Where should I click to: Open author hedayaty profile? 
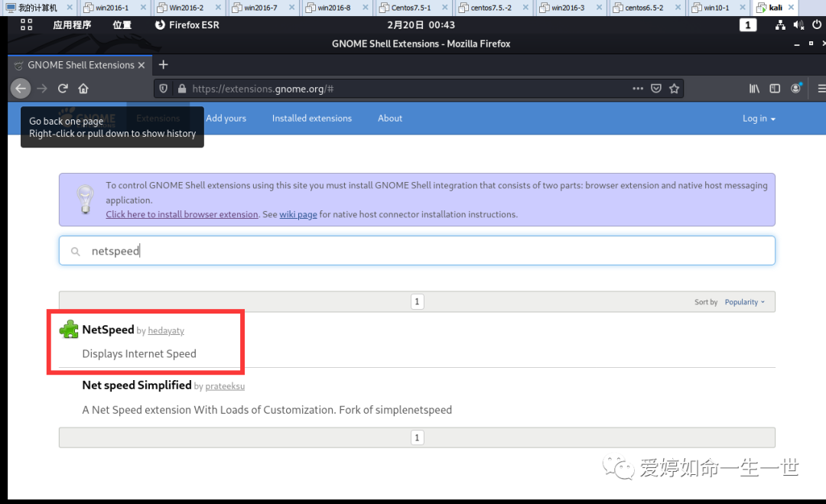point(166,330)
